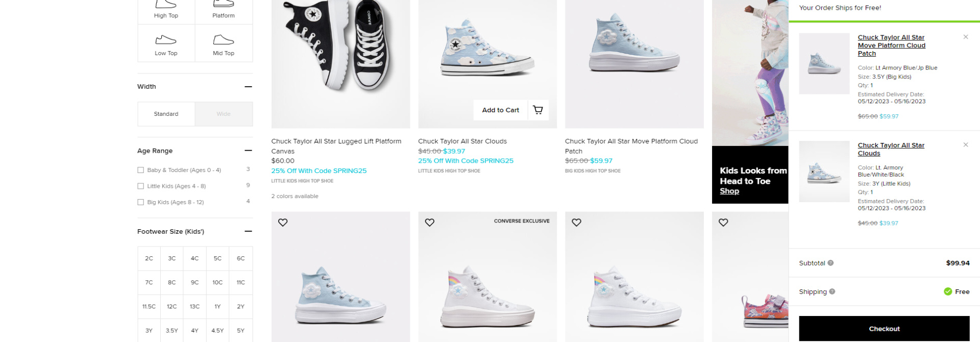The width and height of the screenshot is (980, 342).
Task: Select the Mid Top shoe style filter
Action: 224,43
